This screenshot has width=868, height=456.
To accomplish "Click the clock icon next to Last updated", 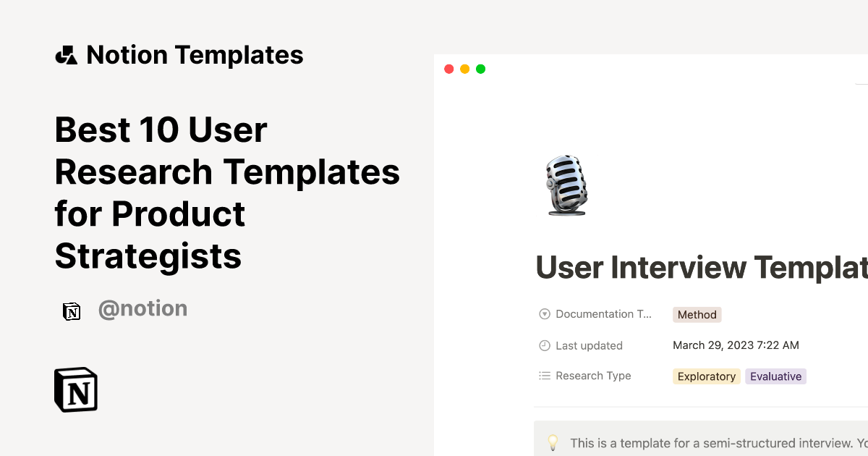I will (x=544, y=345).
